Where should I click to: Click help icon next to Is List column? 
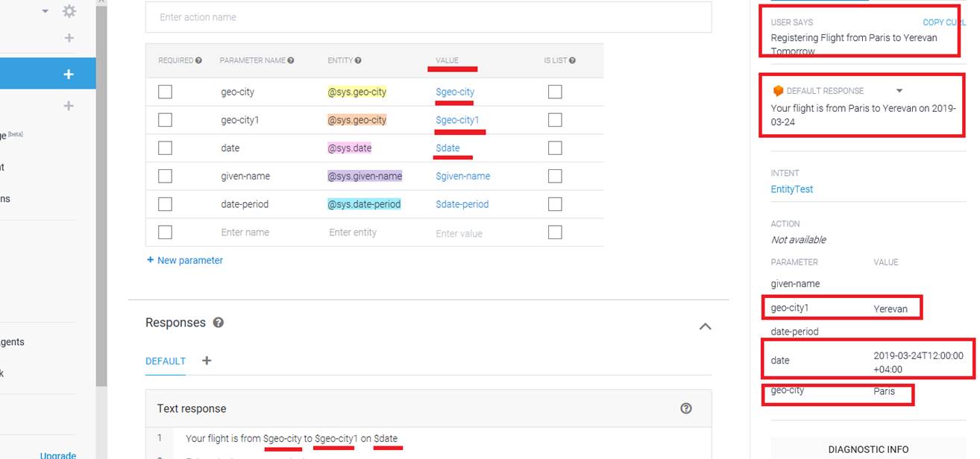(x=572, y=60)
